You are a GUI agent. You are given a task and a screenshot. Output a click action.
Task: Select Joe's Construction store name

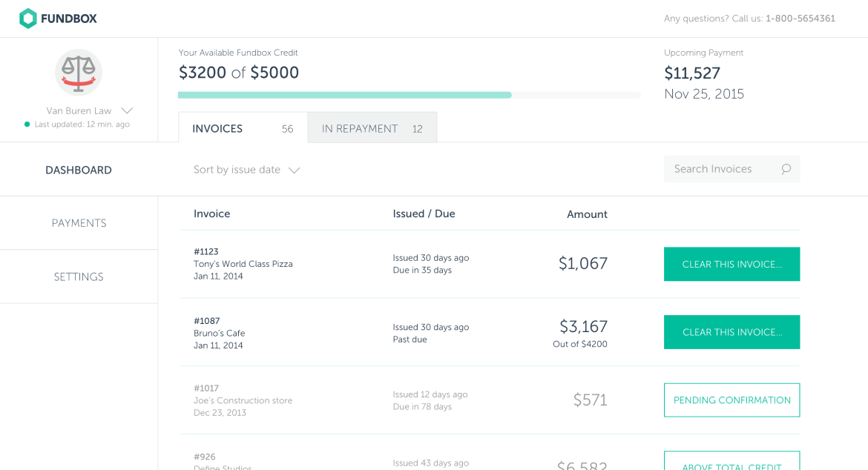coord(243,400)
